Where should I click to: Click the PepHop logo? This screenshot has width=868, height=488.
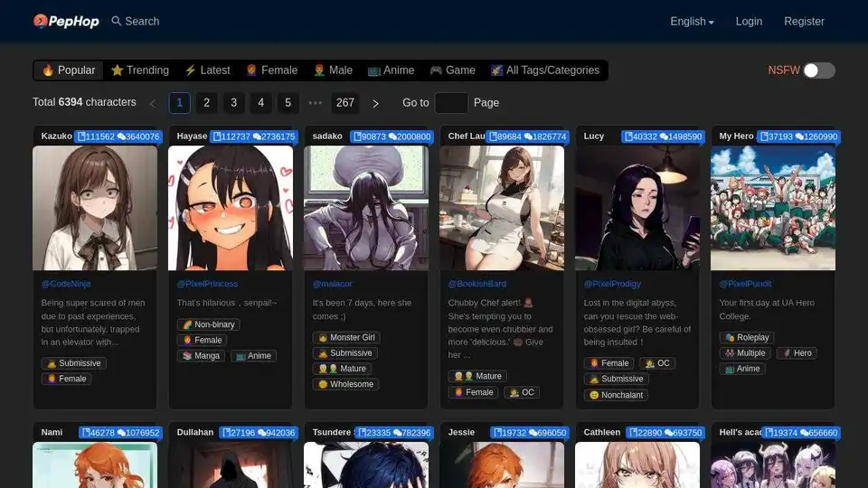66,21
